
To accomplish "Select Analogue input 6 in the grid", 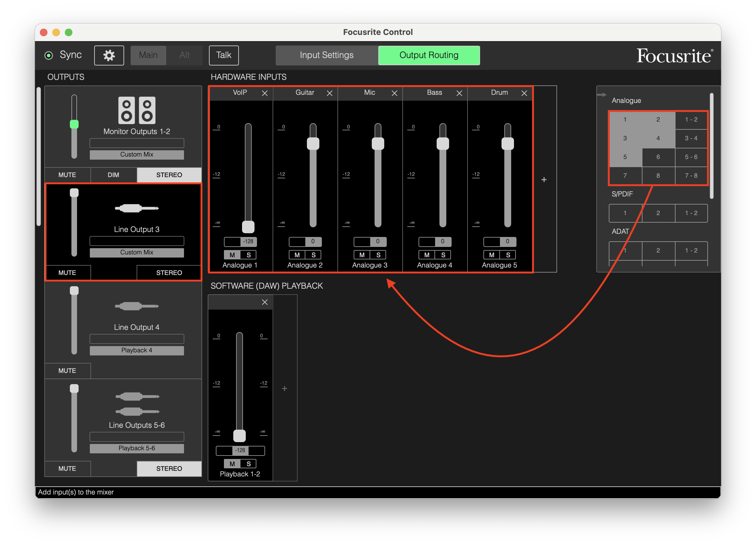I will [658, 157].
